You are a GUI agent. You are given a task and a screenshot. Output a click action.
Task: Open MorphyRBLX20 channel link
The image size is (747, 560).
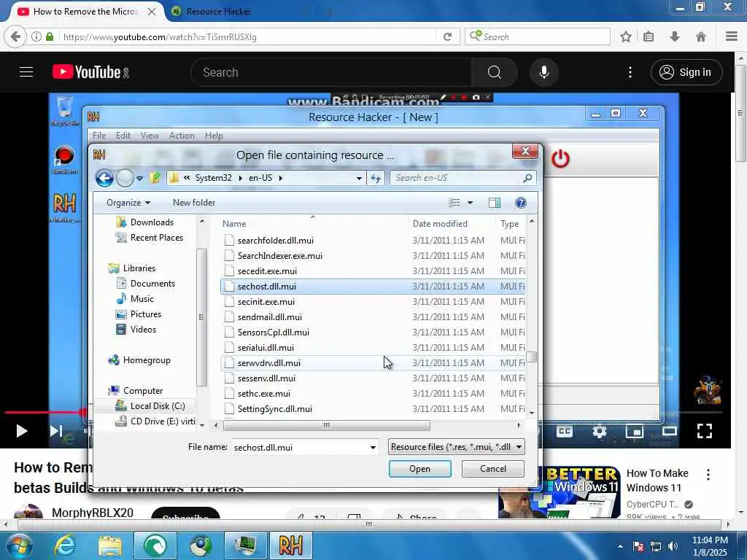93,513
